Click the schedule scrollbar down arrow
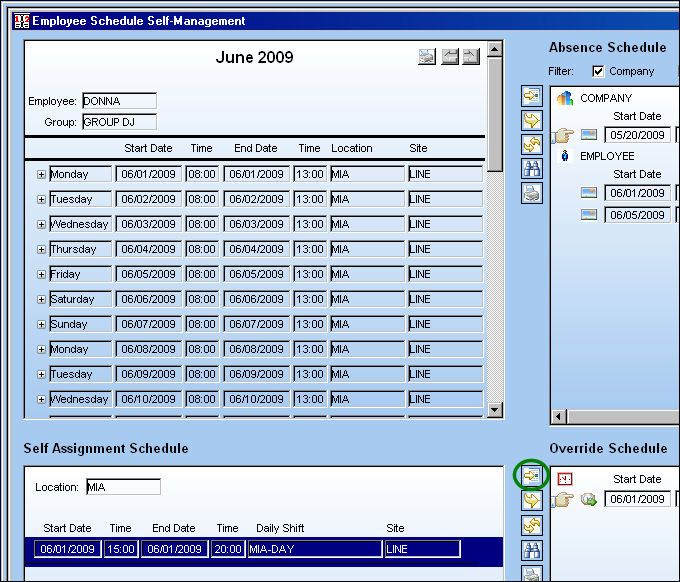Screen dimensions: 680x582 [x=495, y=410]
